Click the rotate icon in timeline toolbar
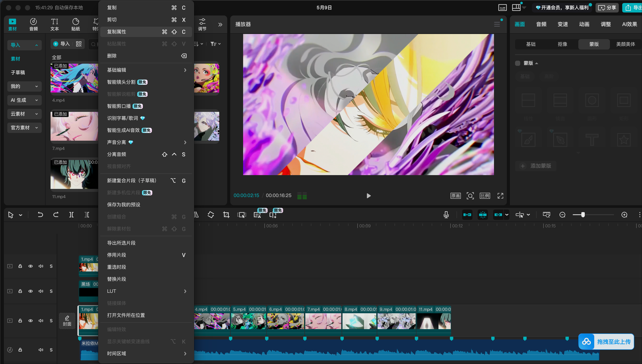This screenshot has height=364, width=642. coord(211,214)
